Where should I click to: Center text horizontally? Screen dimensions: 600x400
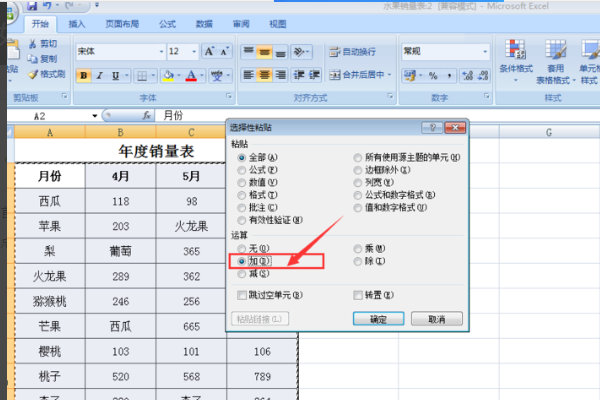click(264, 75)
